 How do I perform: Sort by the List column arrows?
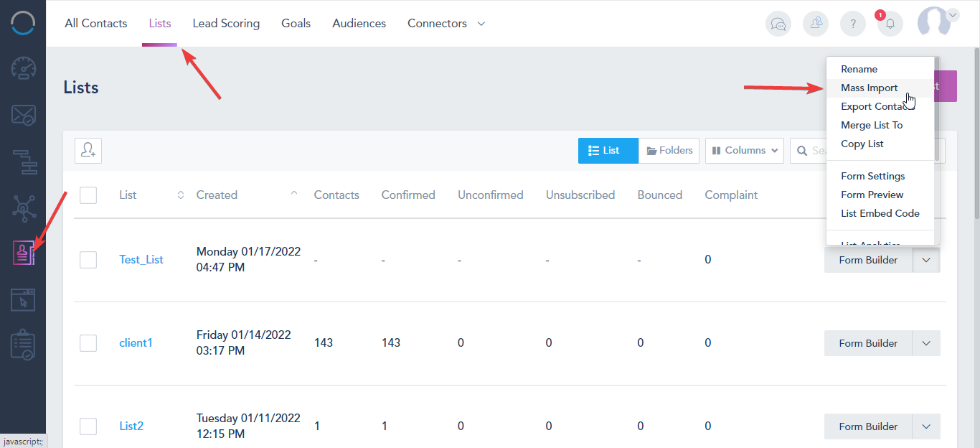pos(181,195)
